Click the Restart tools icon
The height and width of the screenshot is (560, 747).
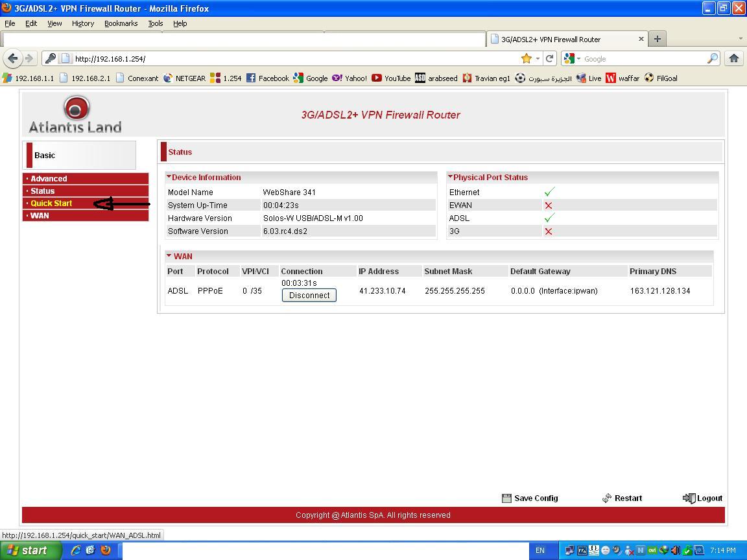[x=607, y=498]
